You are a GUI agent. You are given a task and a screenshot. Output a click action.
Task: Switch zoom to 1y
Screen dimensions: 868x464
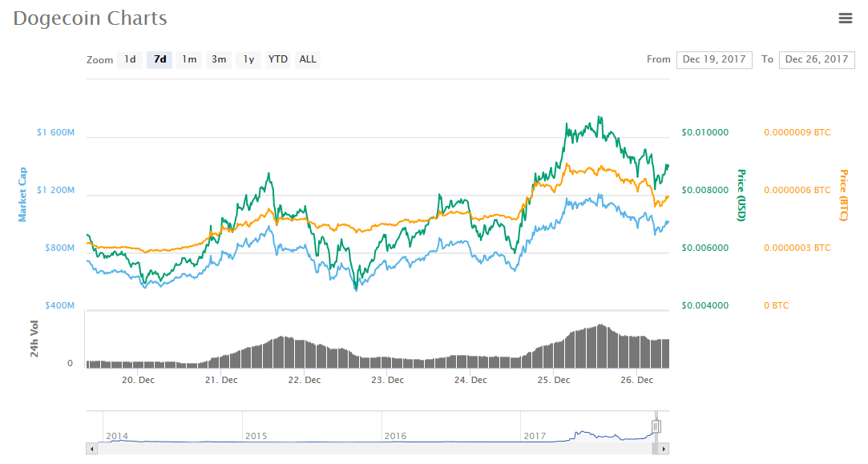click(248, 59)
